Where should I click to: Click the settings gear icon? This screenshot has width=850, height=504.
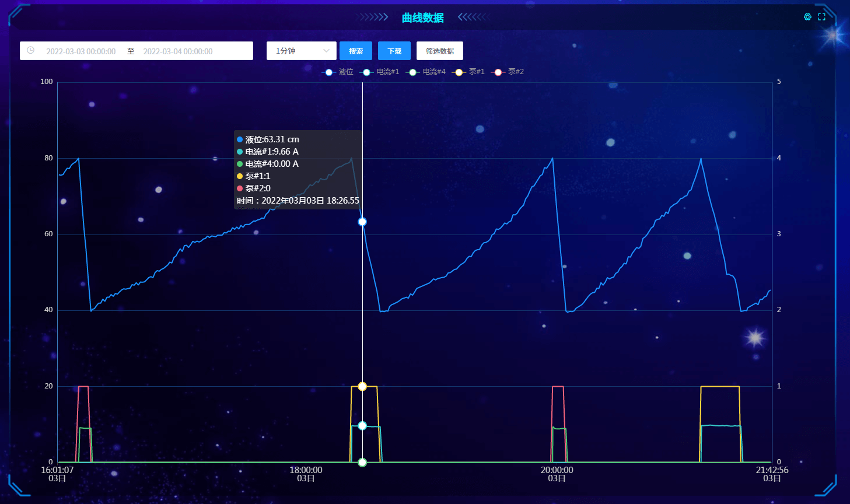coord(807,17)
